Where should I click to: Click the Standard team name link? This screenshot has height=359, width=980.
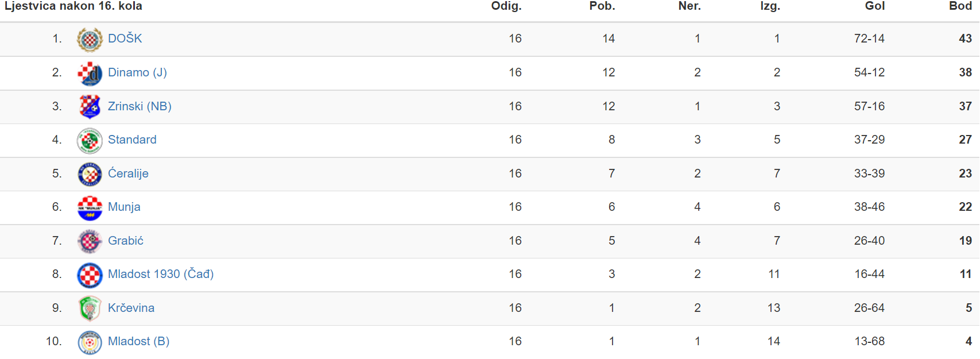coord(132,140)
